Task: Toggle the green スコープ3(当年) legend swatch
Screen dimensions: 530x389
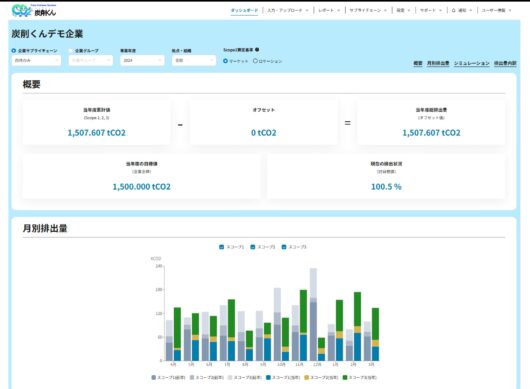Action: tap(345, 378)
